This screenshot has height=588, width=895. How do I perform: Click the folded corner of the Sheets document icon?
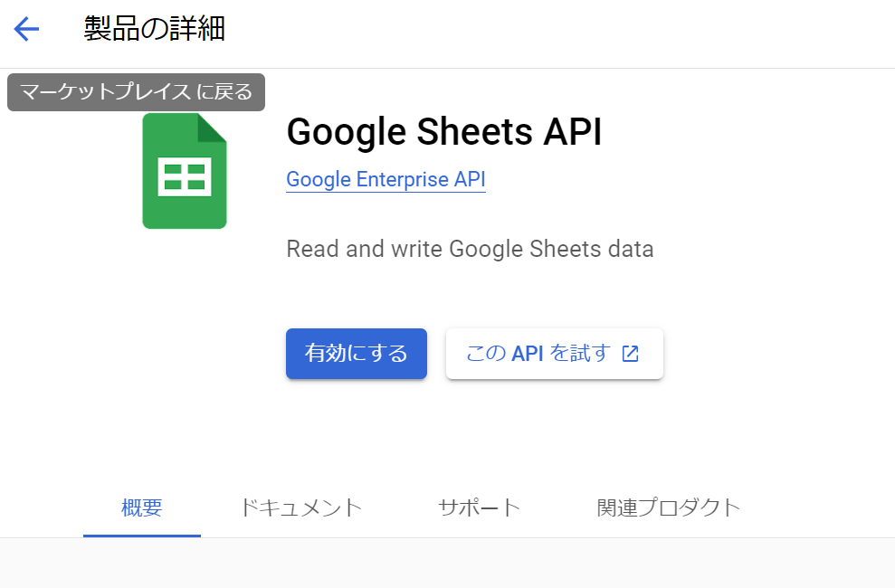coord(212,128)
